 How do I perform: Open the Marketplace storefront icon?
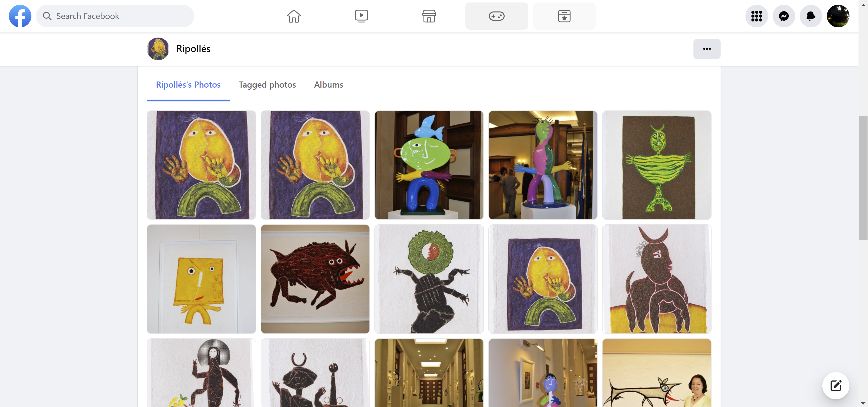click(x=429, y=16)
